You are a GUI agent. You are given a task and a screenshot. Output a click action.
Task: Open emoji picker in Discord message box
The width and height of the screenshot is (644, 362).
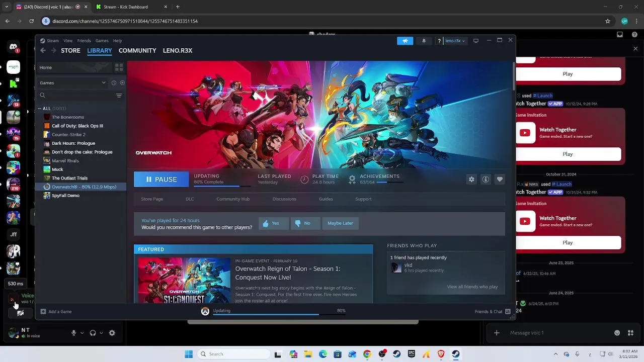click(617, 333)
